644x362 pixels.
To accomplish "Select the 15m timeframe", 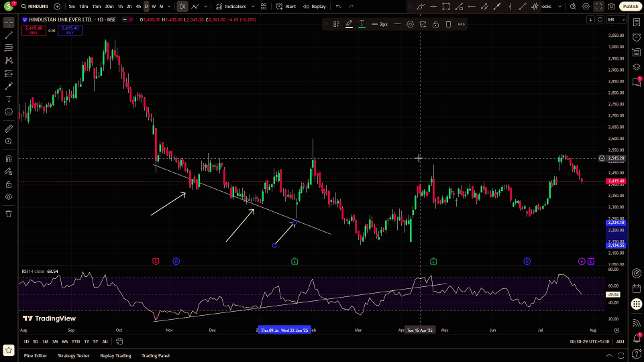I will point(96,7).
